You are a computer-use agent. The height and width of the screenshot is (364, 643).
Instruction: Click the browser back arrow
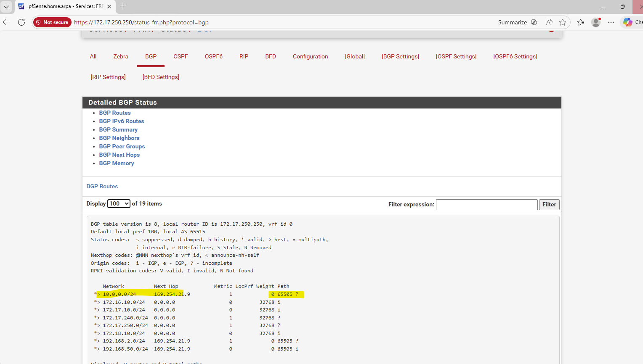click(6, 22)
